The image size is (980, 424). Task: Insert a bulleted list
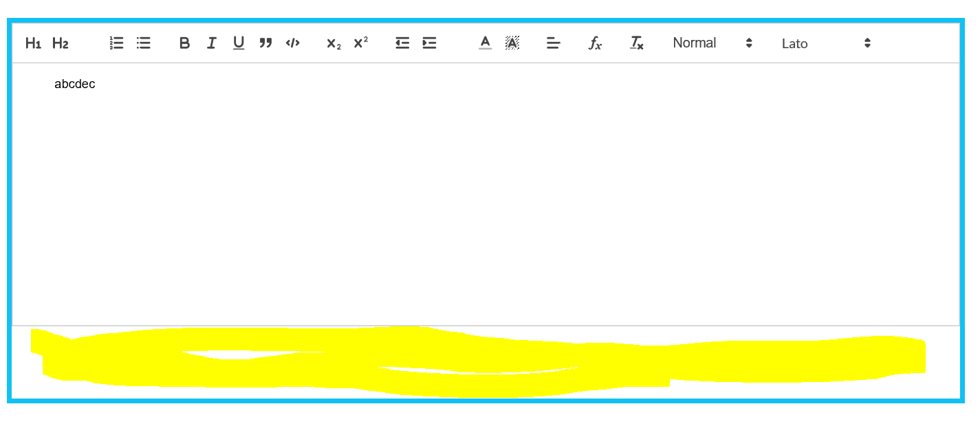[x=144, y=43]
